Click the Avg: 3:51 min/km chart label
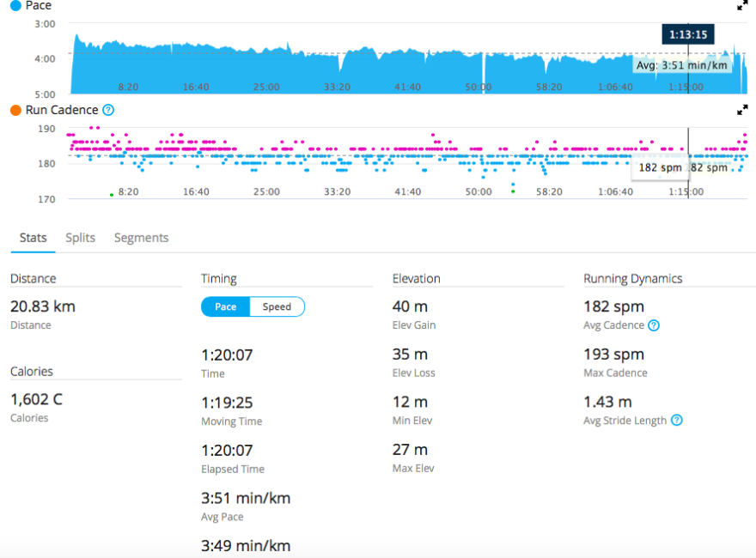The height and width of the screenshot is (558, 756). tap(681, 65)
